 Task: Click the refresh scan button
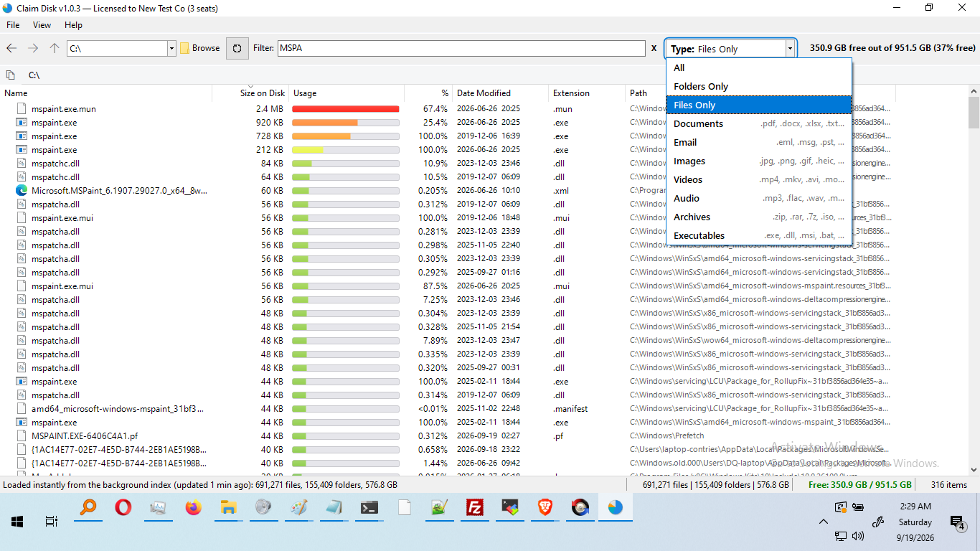(x=238, y=48)
